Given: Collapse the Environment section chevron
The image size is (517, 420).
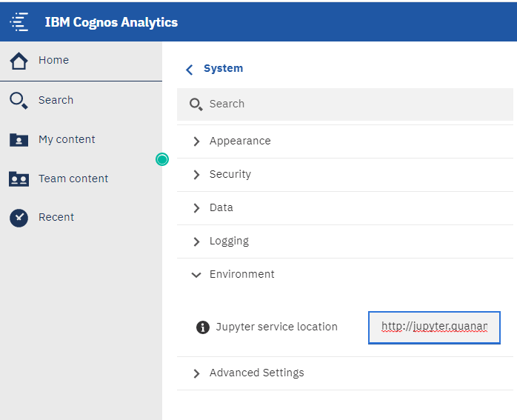Looking at the screenshot, I should (196, 275).
